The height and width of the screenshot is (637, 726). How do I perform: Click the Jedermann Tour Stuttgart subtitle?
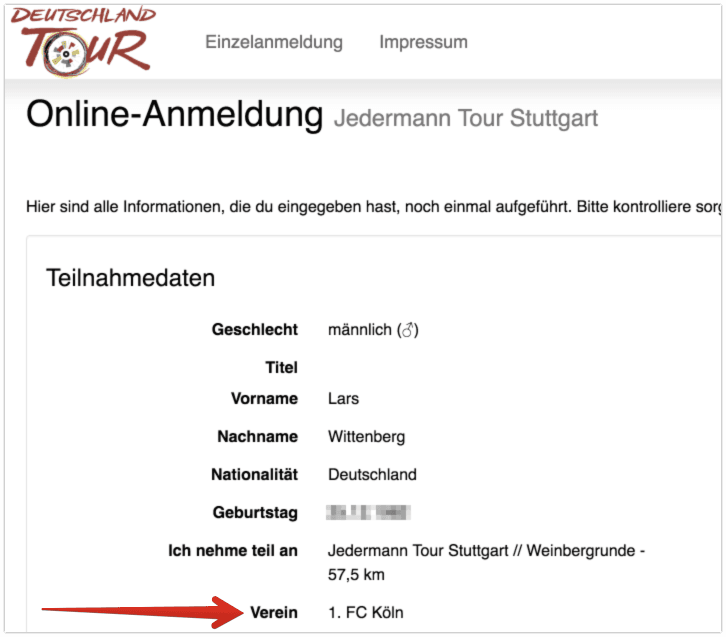click(466, 118)
